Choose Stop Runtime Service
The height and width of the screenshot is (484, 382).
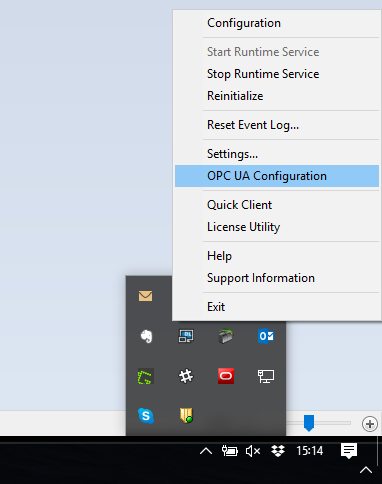point(277,74)
